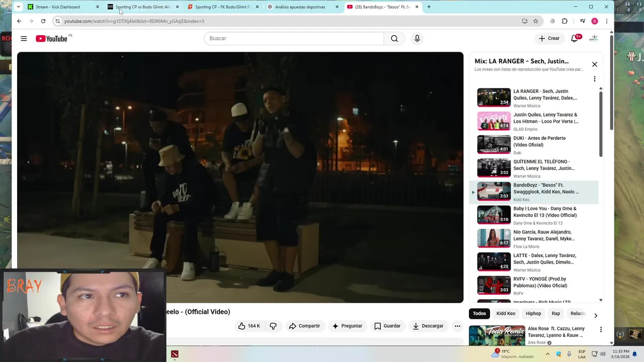Click the video player to pause
This screenshot has width=644, height=362.
pyautogui.click(x=240, y=177)
